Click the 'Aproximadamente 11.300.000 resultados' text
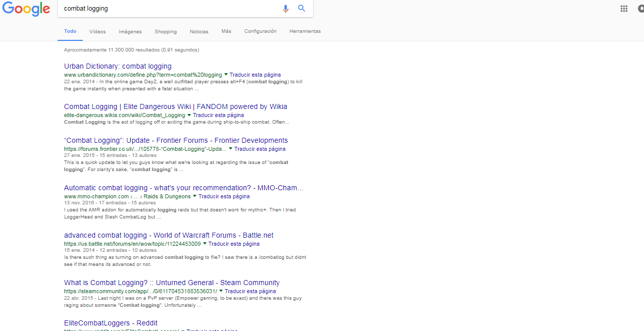644x331 pixels. (131, 50)
